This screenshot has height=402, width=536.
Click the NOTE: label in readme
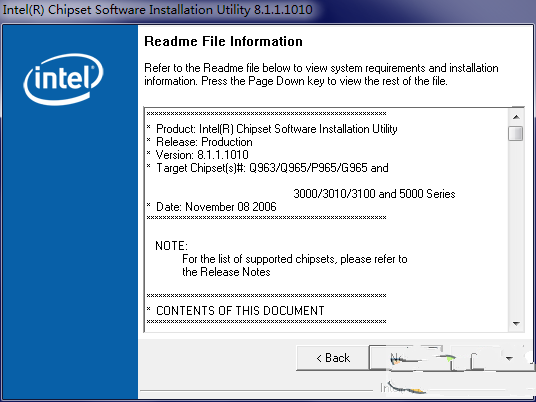(x=171, y=246)
